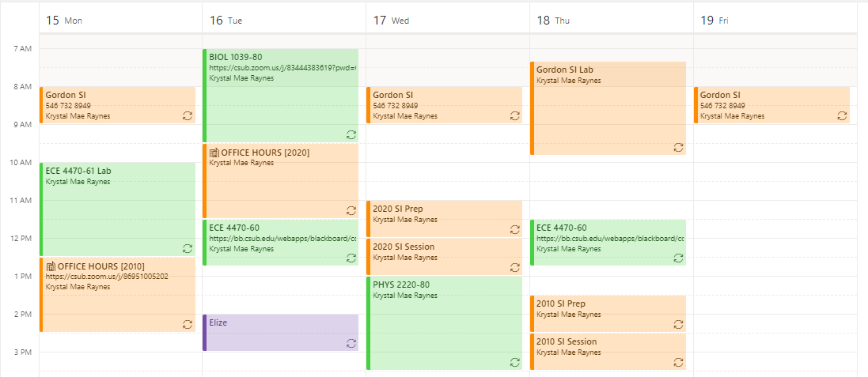Click the recurrence icon on the Elize event
868x377 pixels.
[351, 343]
